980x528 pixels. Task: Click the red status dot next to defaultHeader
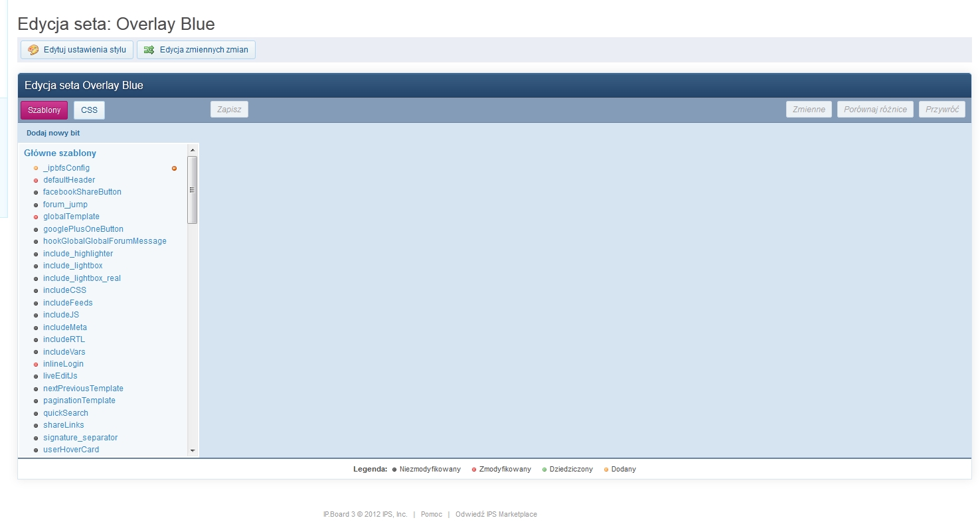[x=36, y=181]
